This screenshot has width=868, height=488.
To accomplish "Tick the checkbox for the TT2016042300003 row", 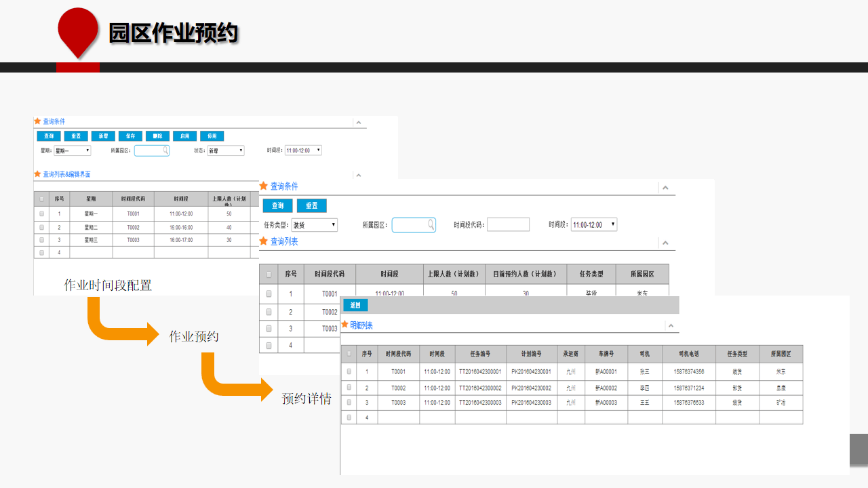I will click(x=349, y=403).
